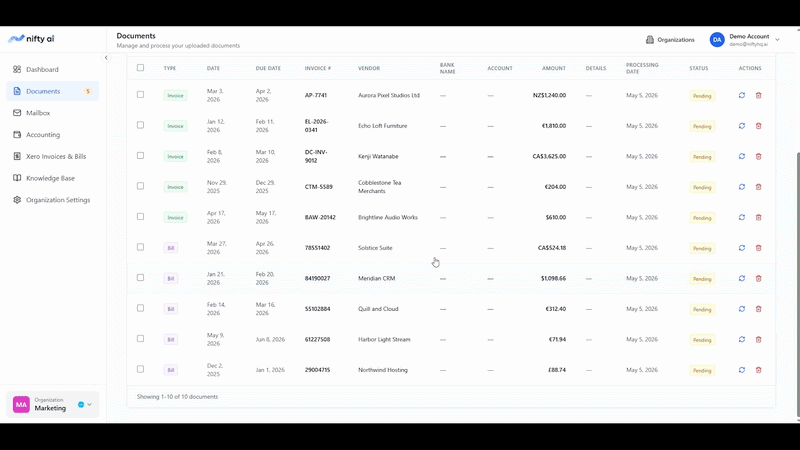The width and height of the screenshot is (800, 450).
Task: Open Dashboard in the sidebar
Action: coord(53,69)
